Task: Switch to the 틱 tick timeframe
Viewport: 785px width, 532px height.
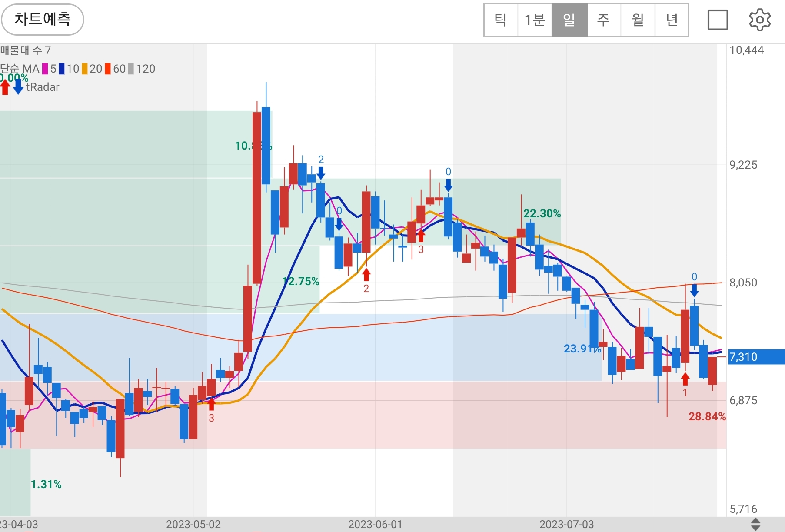Action: [x=500, y=20]
